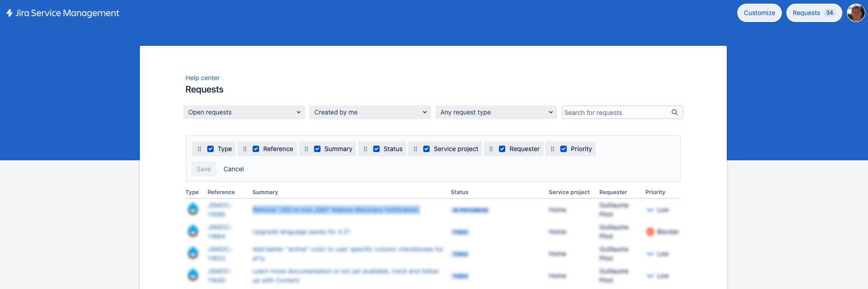Image resolution: width=868 pixels, height=289 pixels.
Task: Open the Open requests status dropdown
Action: pyautogui.click(x=244, y=112)
